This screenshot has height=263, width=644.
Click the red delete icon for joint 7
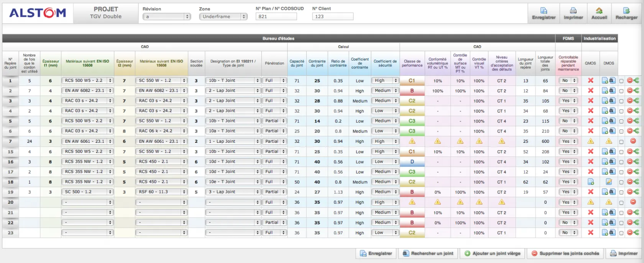point(633,141)
